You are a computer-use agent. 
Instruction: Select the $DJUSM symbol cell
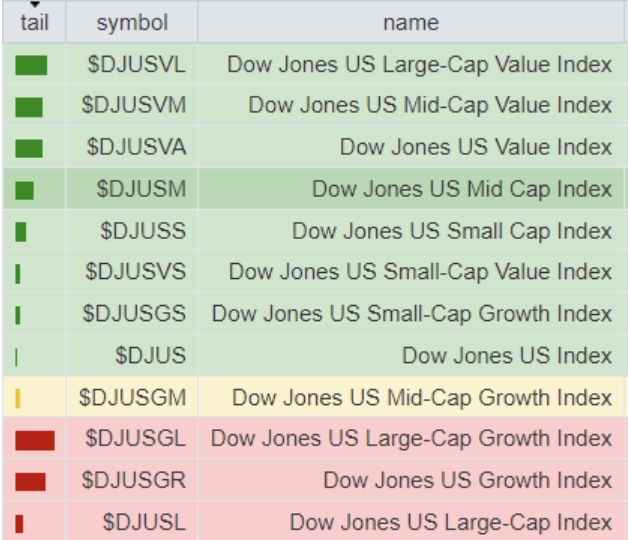pyautogui.click(x=141, y=189)
